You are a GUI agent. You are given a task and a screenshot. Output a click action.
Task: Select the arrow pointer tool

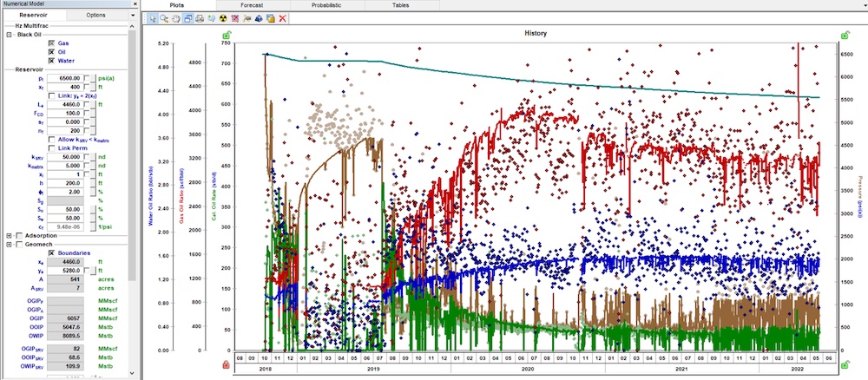pyautogui.click(x=153, y=17)
